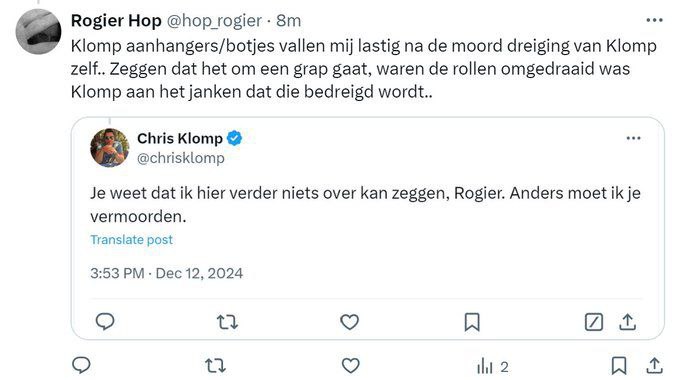Click the Chris Klomp display name
Screen dimensions: 680x380
pos(180,138)
